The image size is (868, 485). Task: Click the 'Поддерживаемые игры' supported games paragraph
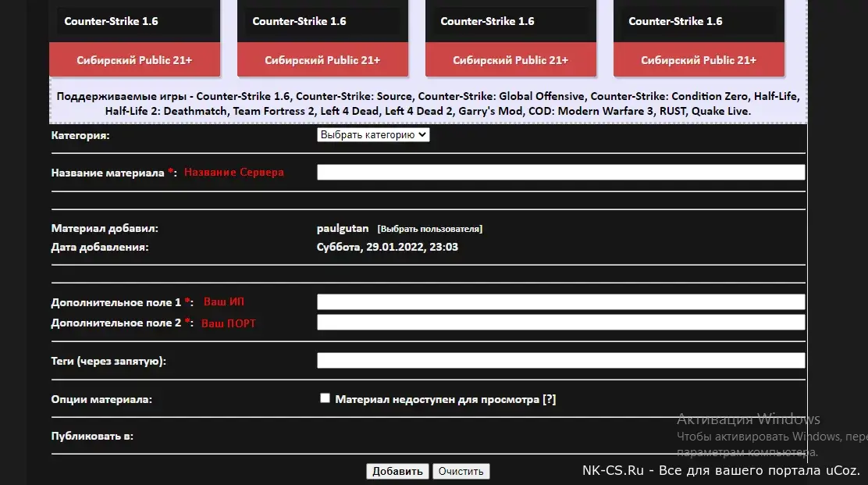428,104
